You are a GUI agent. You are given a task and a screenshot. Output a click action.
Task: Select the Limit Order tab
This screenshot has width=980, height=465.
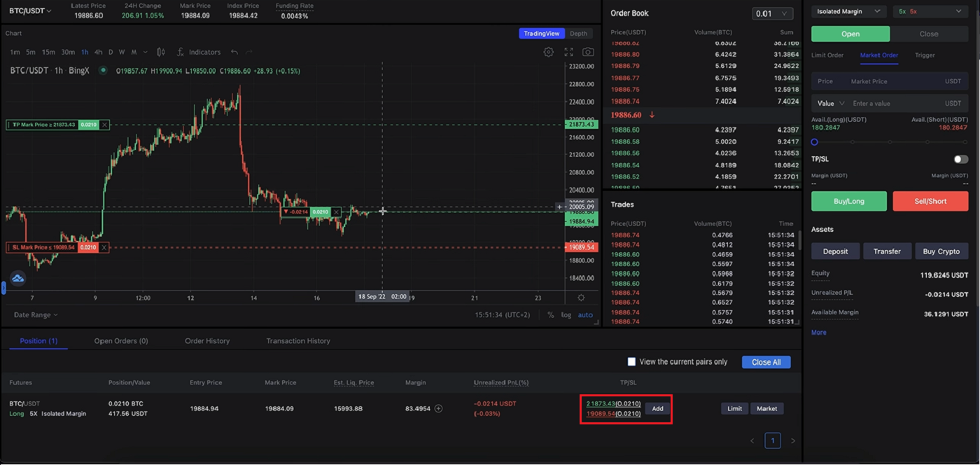pos(827,55)
